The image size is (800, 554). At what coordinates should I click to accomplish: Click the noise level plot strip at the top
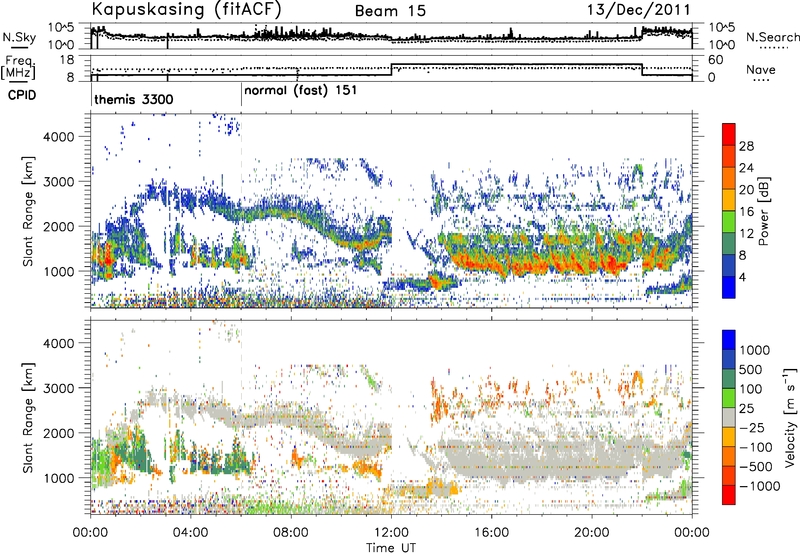pyautogui.click(x=392, y=36)
